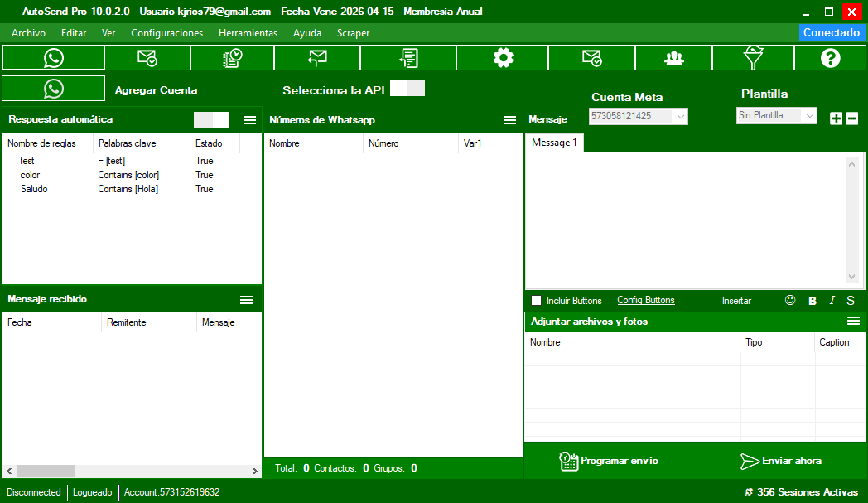Open the filter funnel tool
The height and width of the screenshot is (503, 868).
(753, 58)
